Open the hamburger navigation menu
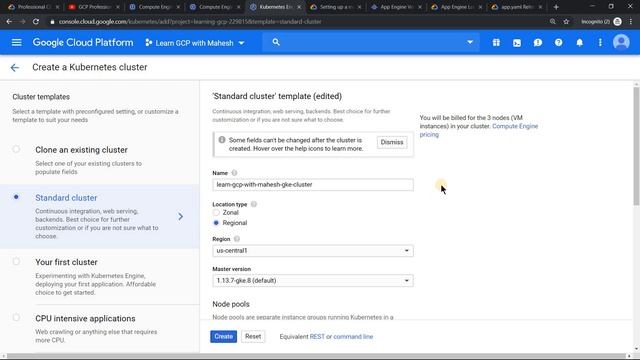The width and height of the screenshot is (640, 360). (x=16, y=42)
